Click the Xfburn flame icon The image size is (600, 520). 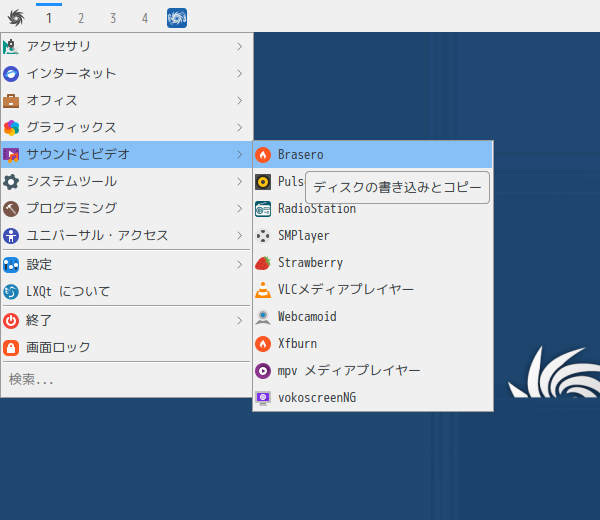click(x=263, y=344)
